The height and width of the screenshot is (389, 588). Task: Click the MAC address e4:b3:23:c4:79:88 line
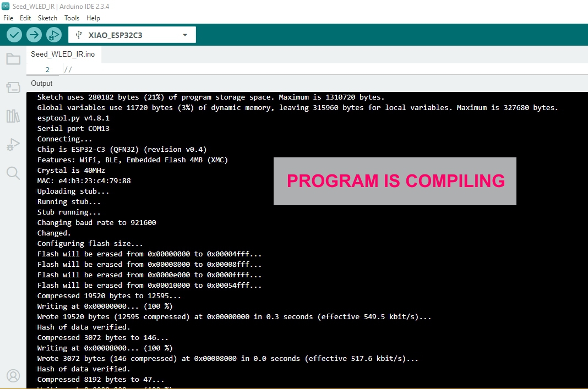coord(84,180)
